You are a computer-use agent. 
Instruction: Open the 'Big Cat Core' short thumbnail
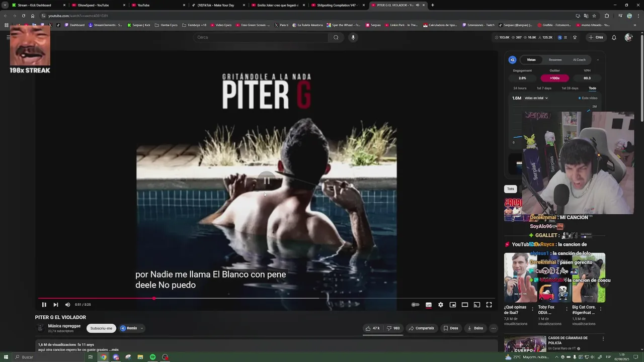(589, 278)
